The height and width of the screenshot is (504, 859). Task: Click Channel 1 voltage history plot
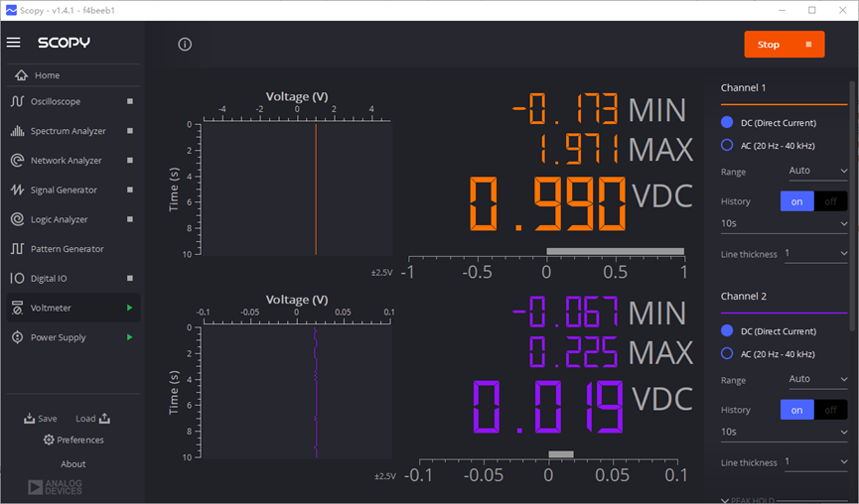pyautogui.click(x=296, y=189)
